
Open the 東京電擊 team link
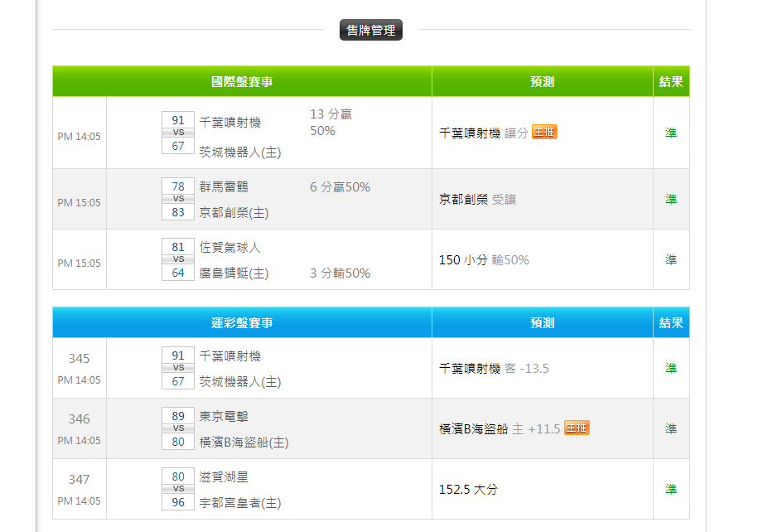pos(224,416)
